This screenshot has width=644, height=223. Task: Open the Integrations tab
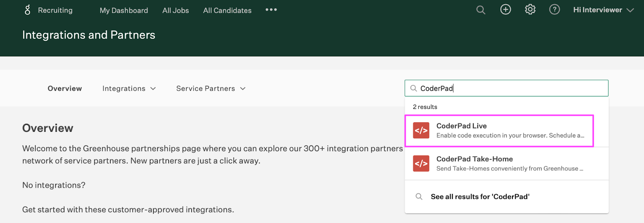point(124,88)
